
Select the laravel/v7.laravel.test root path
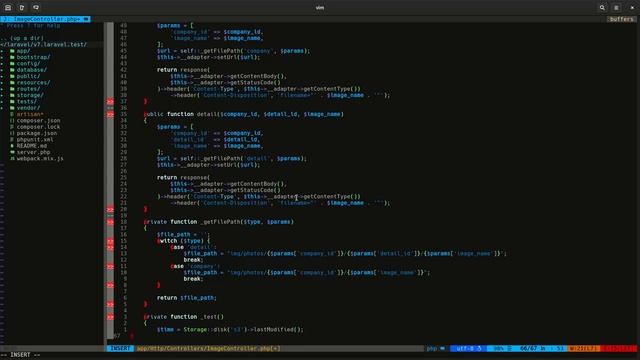click(x=44, y=44)
